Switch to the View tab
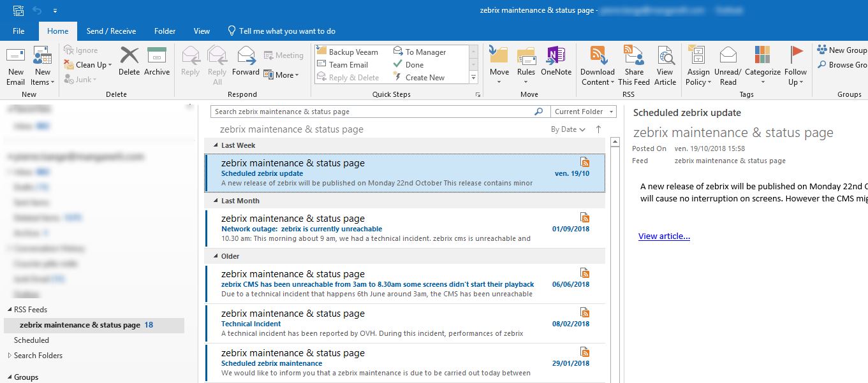Image resolution: width=868 pixels, height=383 pixels. tap(202, 31)
